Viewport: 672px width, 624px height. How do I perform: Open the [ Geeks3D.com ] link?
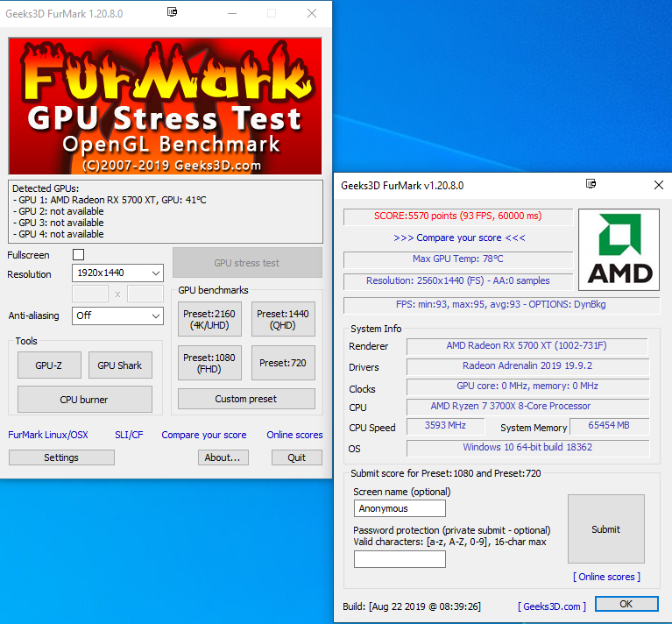(x=552, y=606)
